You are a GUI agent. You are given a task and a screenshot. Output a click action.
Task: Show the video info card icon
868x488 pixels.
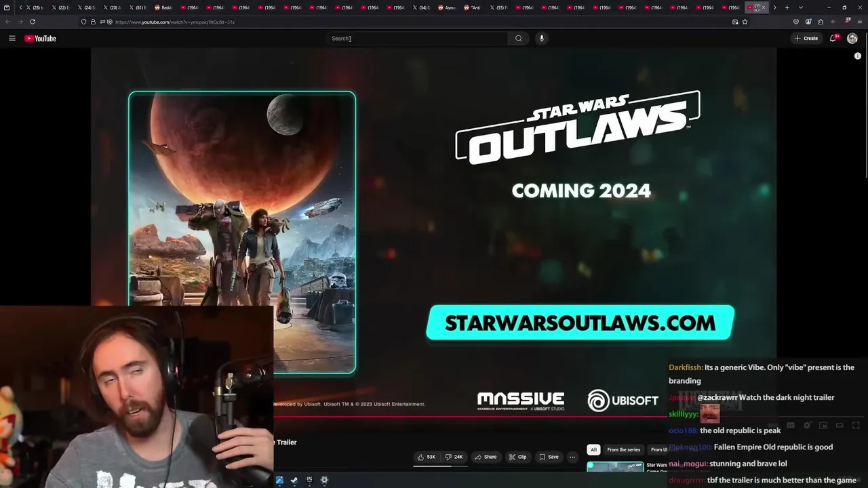pyautogui.click(x=858, y=56)
